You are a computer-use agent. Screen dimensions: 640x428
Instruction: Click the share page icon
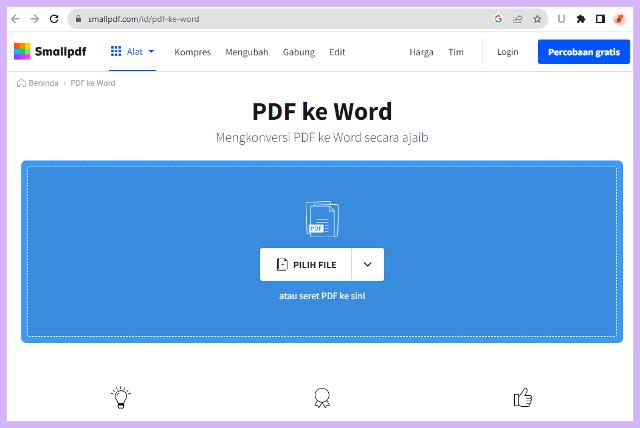[x=518, y=19]
